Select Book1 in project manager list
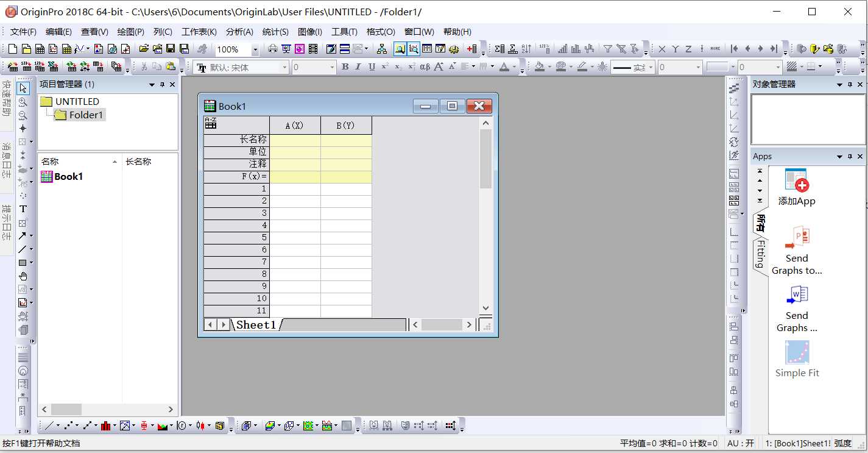Viewport: 868px width, 453px height. tap(62, 176)
